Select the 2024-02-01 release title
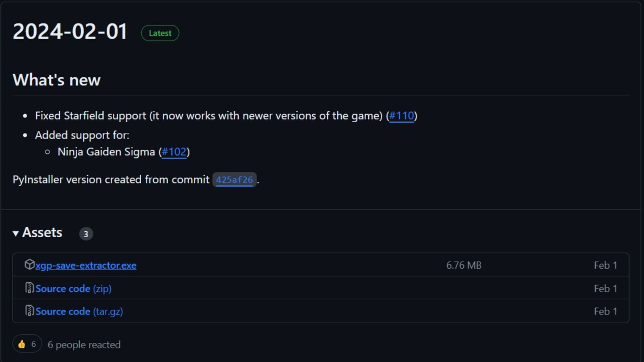The height and width of the screenshot is (362, 644). (x=69, y=31)
